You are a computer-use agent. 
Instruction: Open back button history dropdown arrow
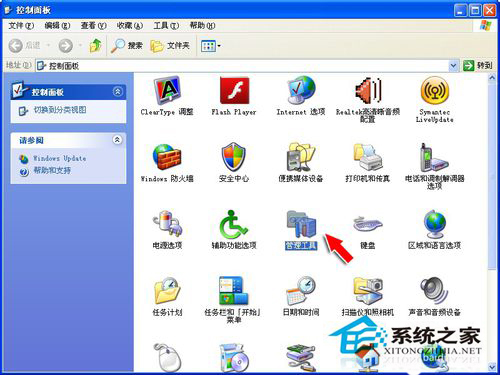48,45
